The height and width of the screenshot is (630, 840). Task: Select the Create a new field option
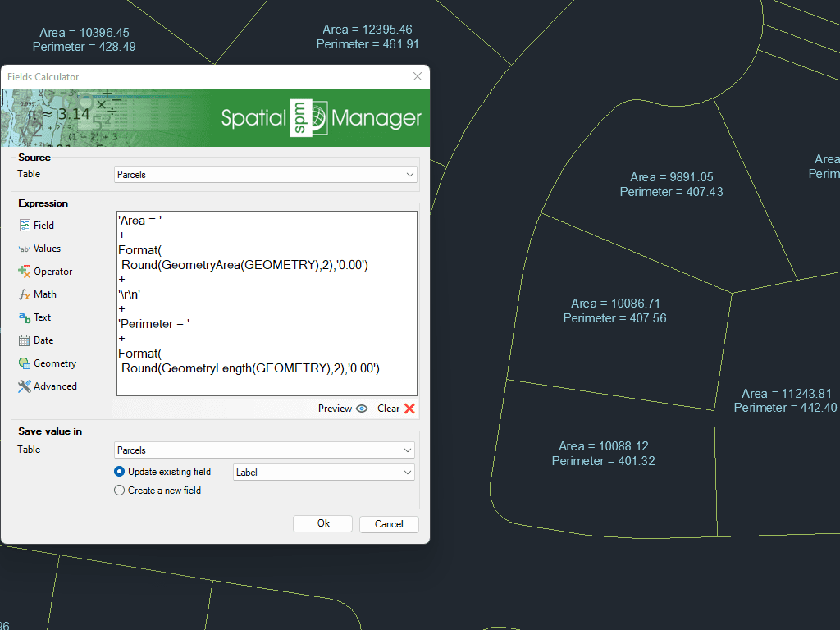click(120, 491)
